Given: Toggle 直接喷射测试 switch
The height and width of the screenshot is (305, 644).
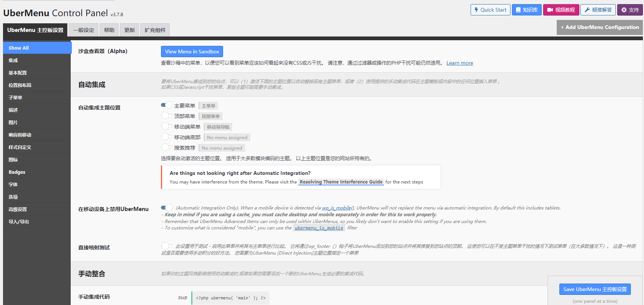Looking at the screenshot, I should click(167, 246).
